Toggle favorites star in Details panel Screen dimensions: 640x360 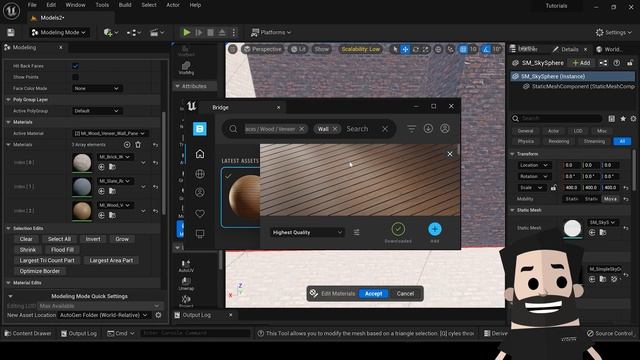pyautogui.click(x=623, y=118)
